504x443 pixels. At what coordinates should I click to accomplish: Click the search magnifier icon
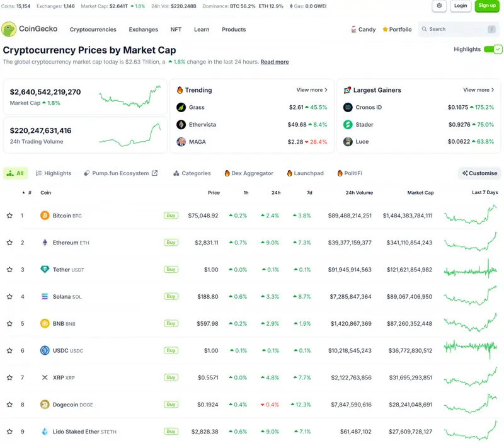424,29
